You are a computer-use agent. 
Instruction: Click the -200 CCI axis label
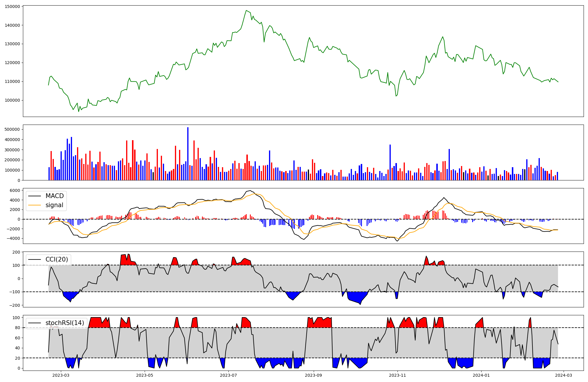click(15, 305)
